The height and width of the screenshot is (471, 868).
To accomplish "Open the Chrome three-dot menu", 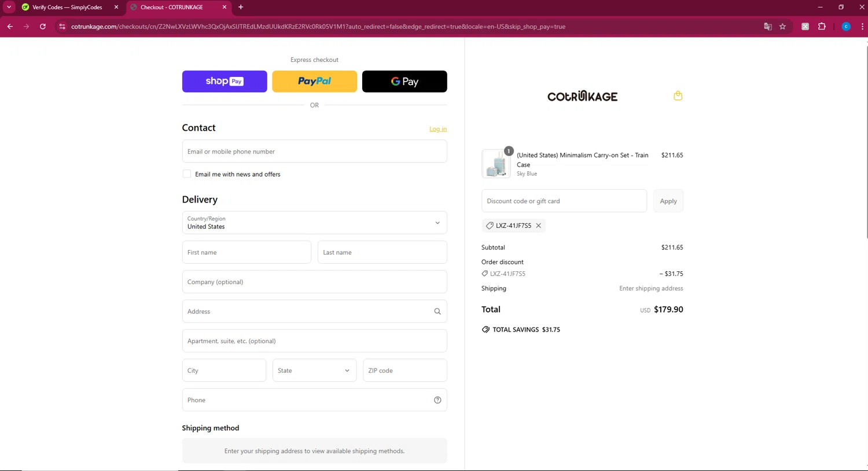I will (x=862, y=27).
